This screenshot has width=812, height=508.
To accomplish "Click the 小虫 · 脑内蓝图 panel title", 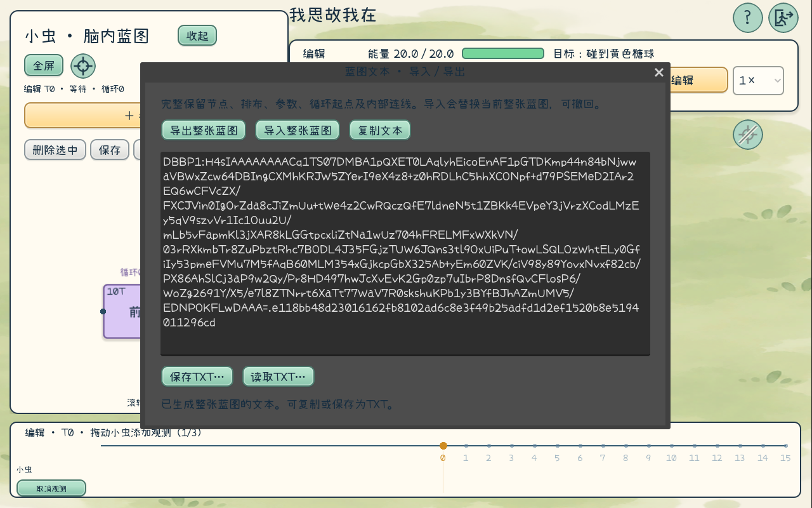I will pyautogui.click(x=88, y=36).
